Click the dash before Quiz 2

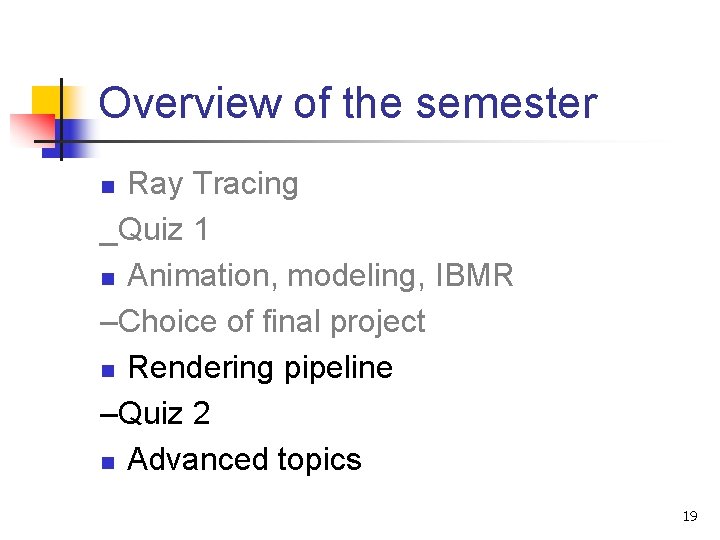pyautogui.click(x=108, y=414)
